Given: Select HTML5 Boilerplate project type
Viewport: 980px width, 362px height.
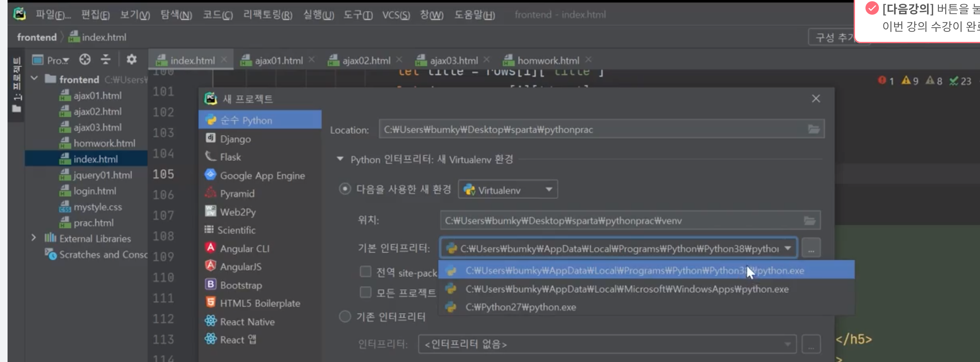Looking at the screenshot, I should tap(260, 303).
